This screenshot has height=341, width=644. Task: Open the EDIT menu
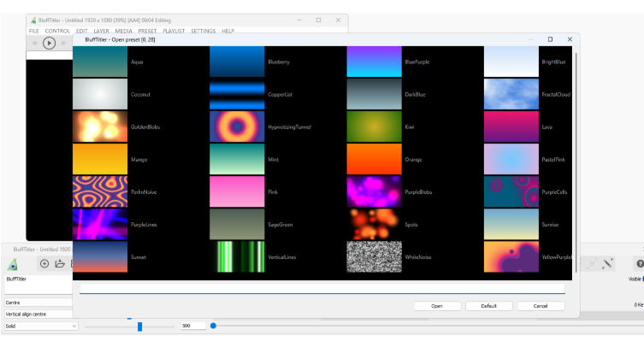pos(82,31)
